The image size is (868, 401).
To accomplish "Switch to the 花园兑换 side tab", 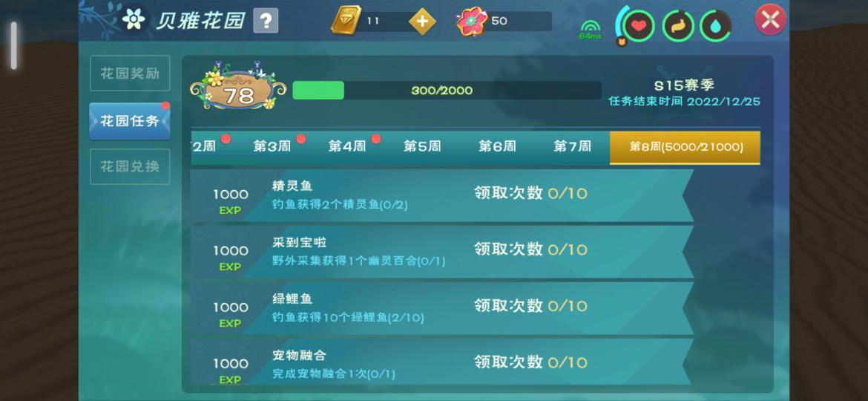I will pyautogui.click(x=130, y=166).
